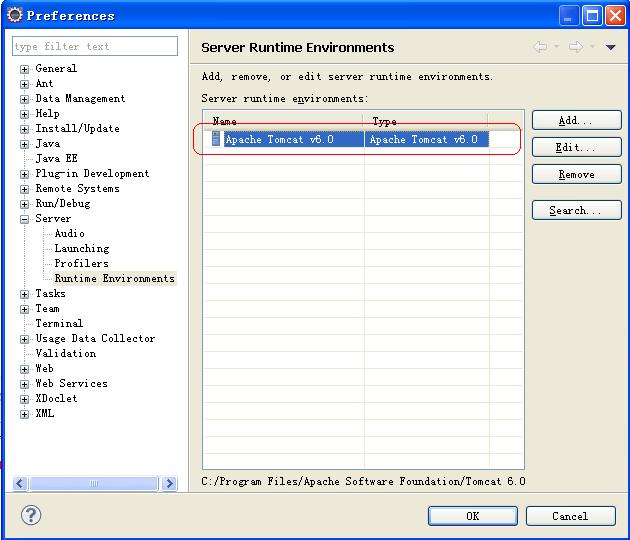This screenshot has width=630, height=540.
Task: Expand the Remote Systems node
Action: 25,189
